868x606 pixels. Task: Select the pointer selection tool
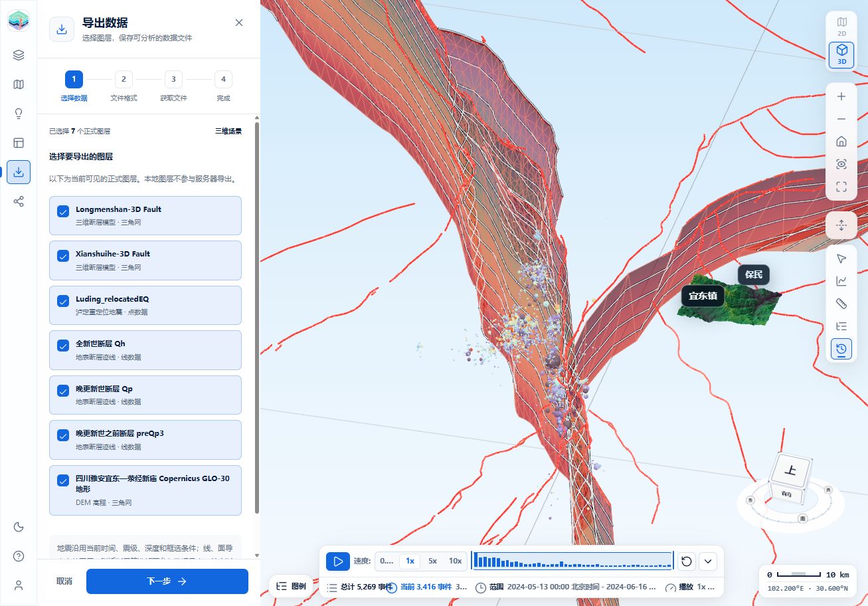[x=841, y=258]
